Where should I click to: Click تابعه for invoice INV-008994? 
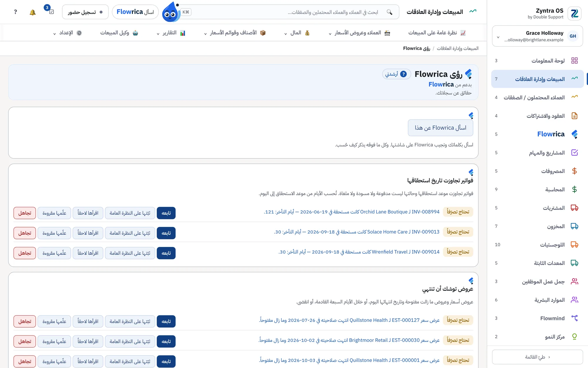pyautogui.click(x=166, y=213)
